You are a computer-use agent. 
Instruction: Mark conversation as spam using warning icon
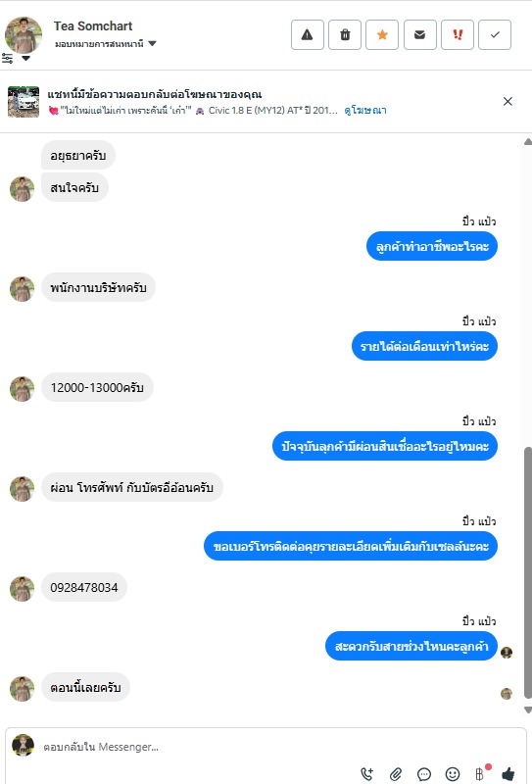pos(308,35)
